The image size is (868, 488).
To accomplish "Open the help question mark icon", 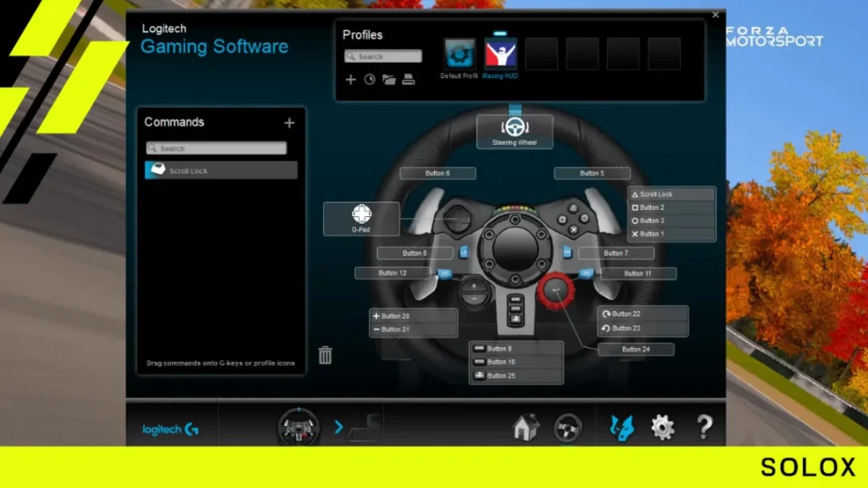I will coord(704,427).
